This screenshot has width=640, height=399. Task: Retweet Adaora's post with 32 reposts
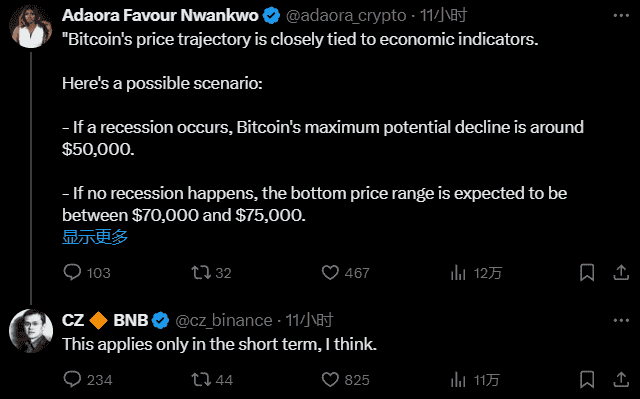pos(201,272)
